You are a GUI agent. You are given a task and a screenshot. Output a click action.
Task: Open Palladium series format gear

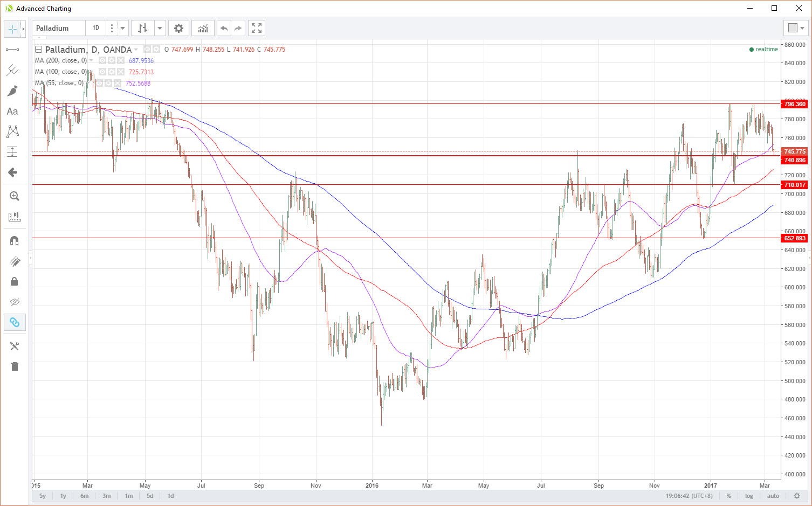156,49
